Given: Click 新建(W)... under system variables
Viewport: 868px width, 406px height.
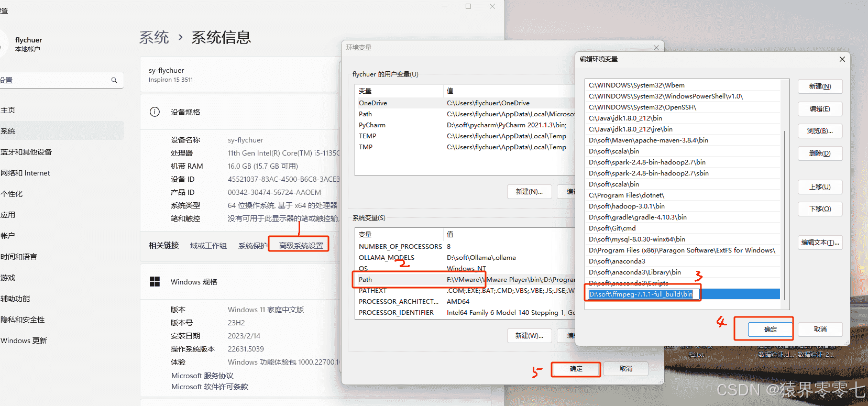Looking at the screenshot, I should coord(529,336).
